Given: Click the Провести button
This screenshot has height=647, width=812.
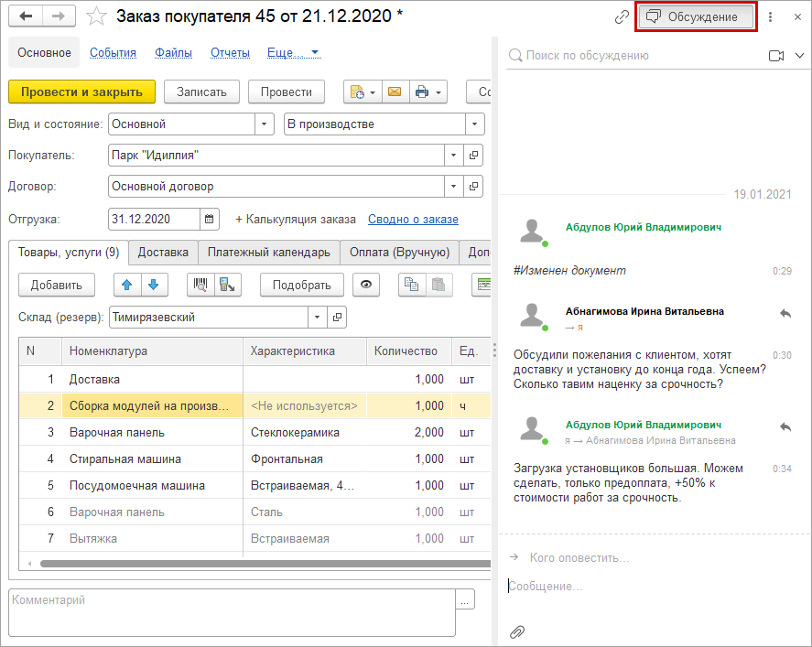Looking at the screenshot, I should pyautogui.click(x=287, y=92).
